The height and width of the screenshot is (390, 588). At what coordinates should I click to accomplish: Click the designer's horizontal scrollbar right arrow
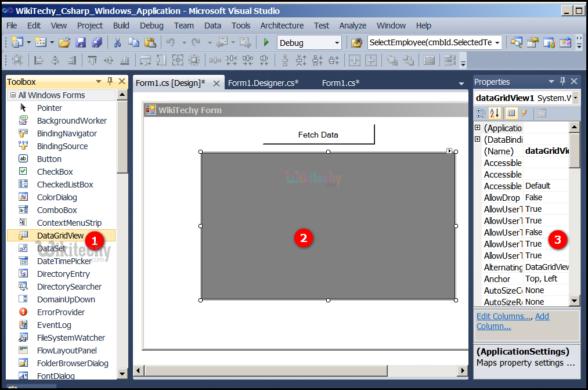coord(463,370)
